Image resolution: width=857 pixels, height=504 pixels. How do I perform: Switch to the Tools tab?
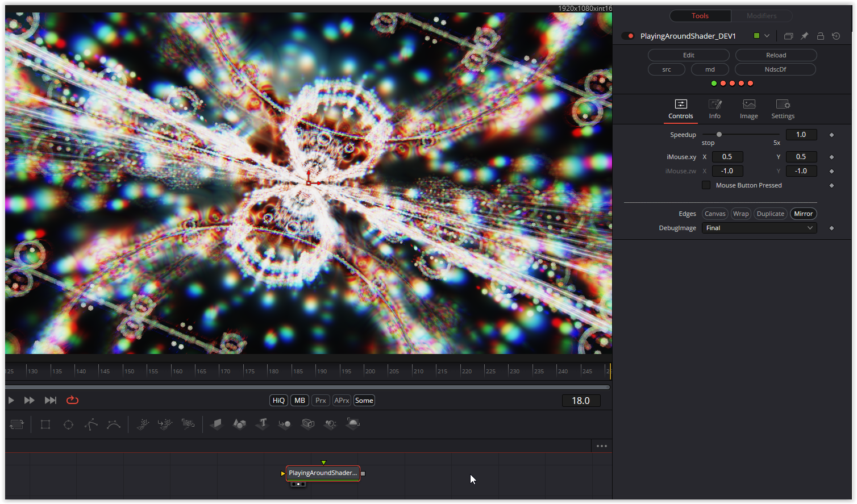click(700, 16)
